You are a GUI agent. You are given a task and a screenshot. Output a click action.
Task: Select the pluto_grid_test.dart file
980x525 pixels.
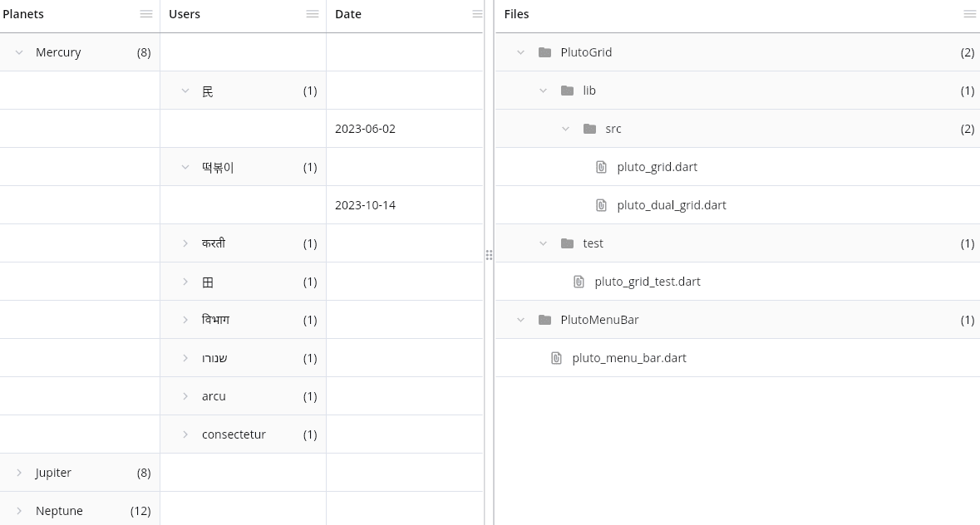[x=648, y=282]
